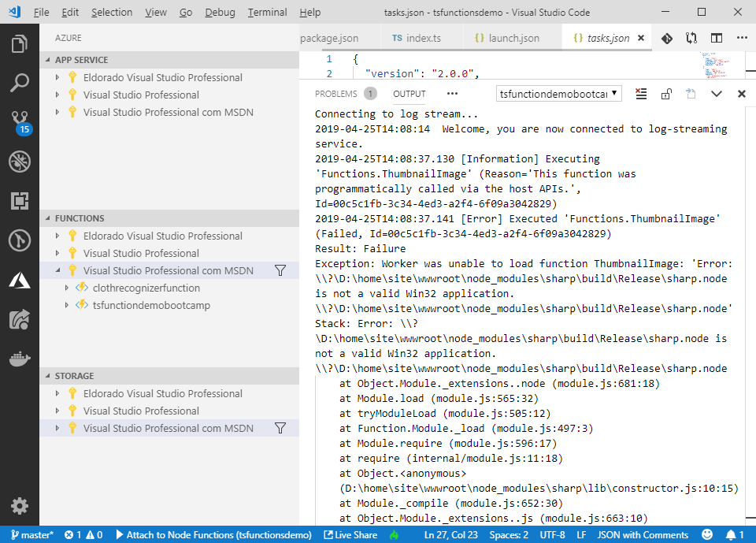Select the OUTPUT panel tab
This screenshot has width=756, height=543.
(x=409, y=94)
